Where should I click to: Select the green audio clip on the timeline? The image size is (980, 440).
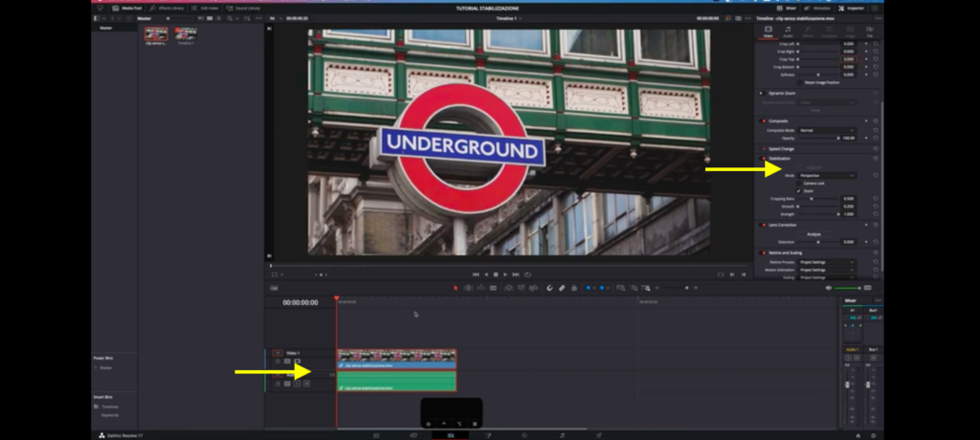tap(396, 382)
